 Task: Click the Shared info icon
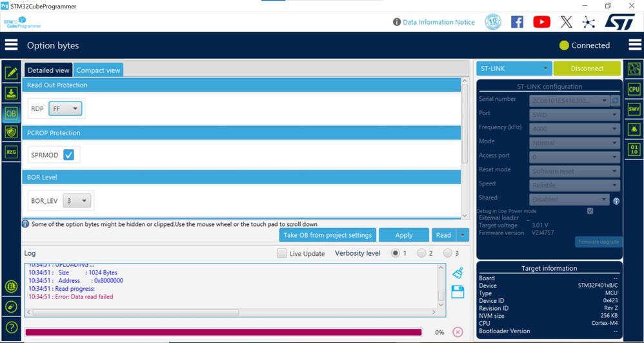pyautogui.click(x=616, y=201)
